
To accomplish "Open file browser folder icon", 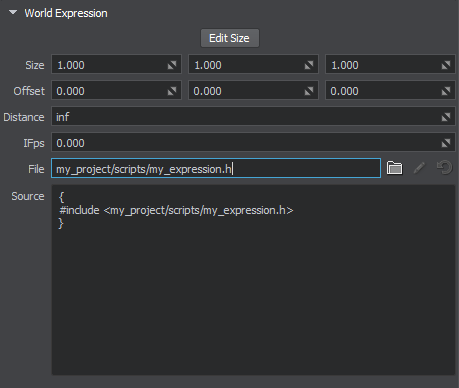I will click(x=394, y=168).
